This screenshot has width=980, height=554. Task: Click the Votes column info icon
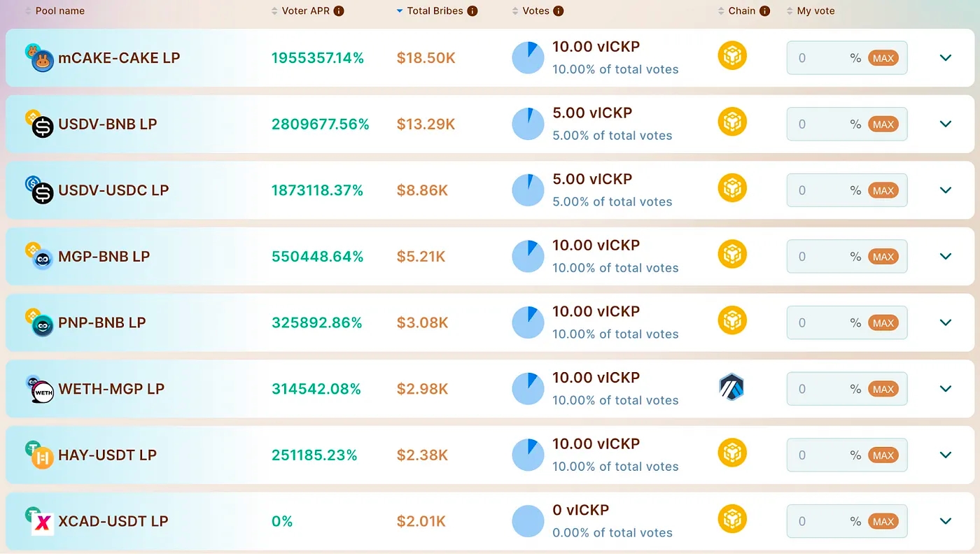(x=558, y=11)
